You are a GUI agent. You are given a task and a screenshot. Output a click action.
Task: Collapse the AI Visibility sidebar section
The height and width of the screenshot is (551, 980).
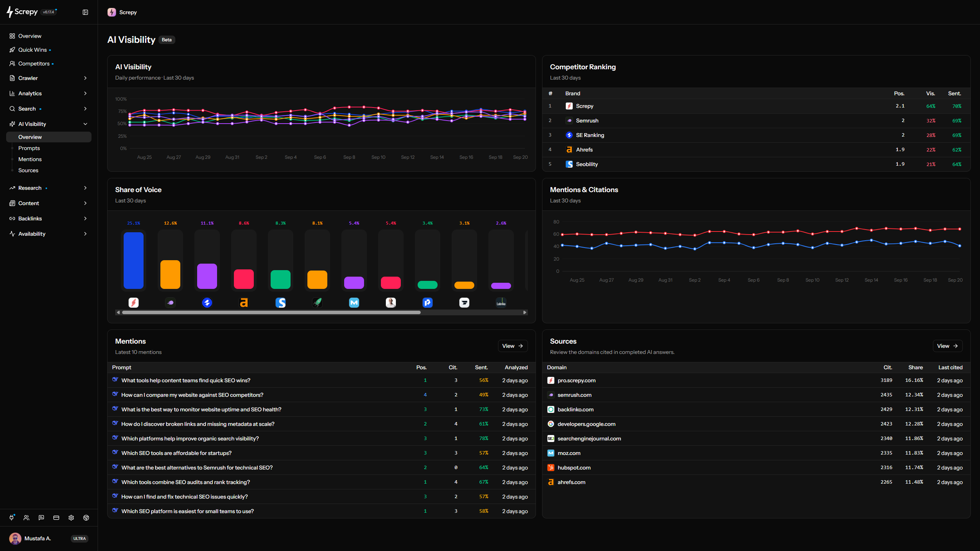click(x=49, y=124)
